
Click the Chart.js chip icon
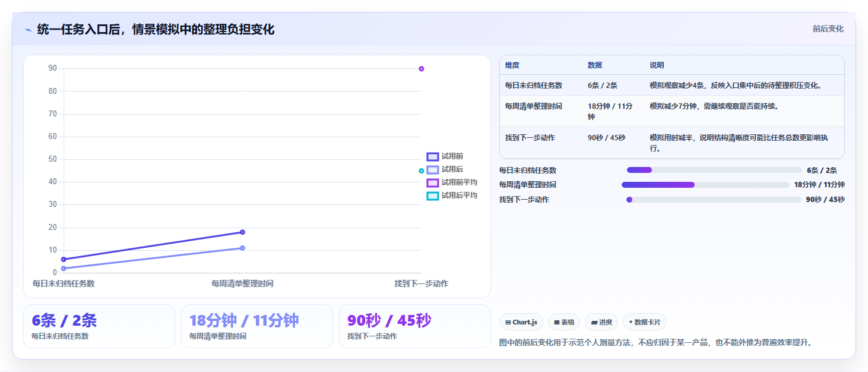click(508, 322)
